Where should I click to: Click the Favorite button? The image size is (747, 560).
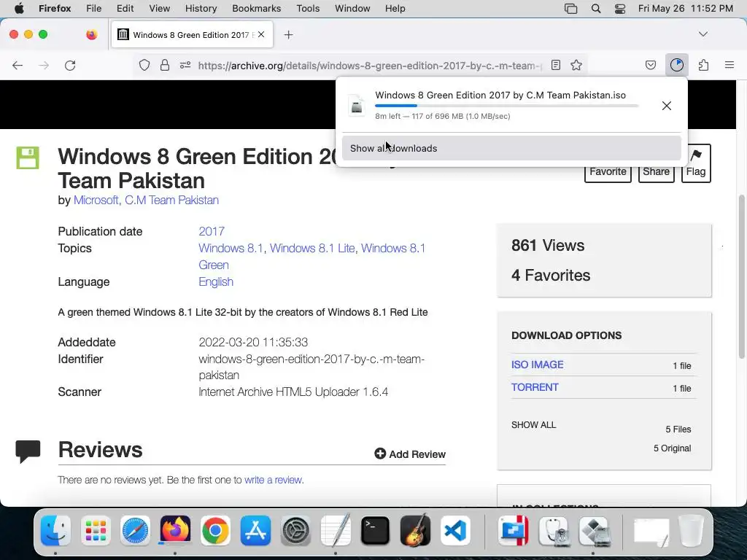click(x=608, y=171)
